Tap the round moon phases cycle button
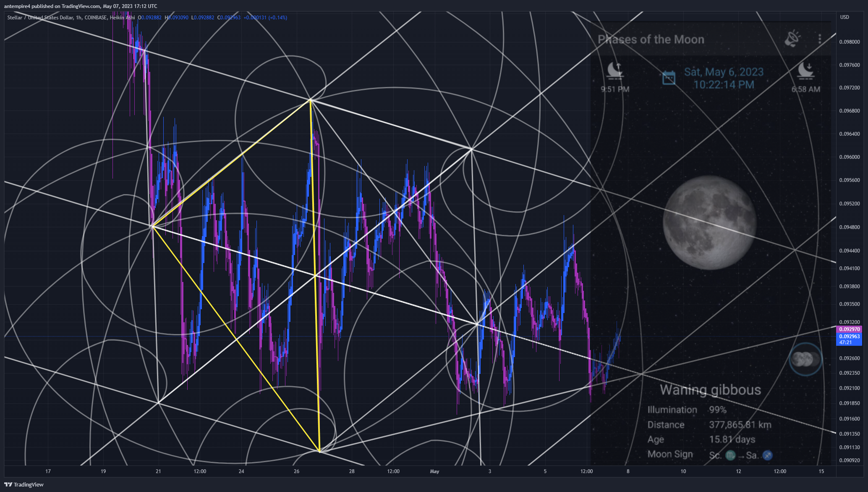The height and width of the screenshot is (492, 868). (x=805, y=359)
